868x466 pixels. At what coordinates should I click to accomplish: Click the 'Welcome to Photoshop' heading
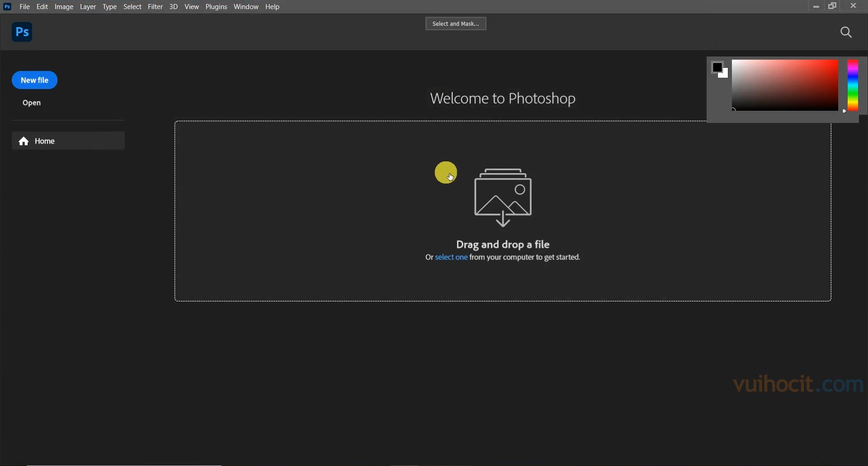click(503, 99)
